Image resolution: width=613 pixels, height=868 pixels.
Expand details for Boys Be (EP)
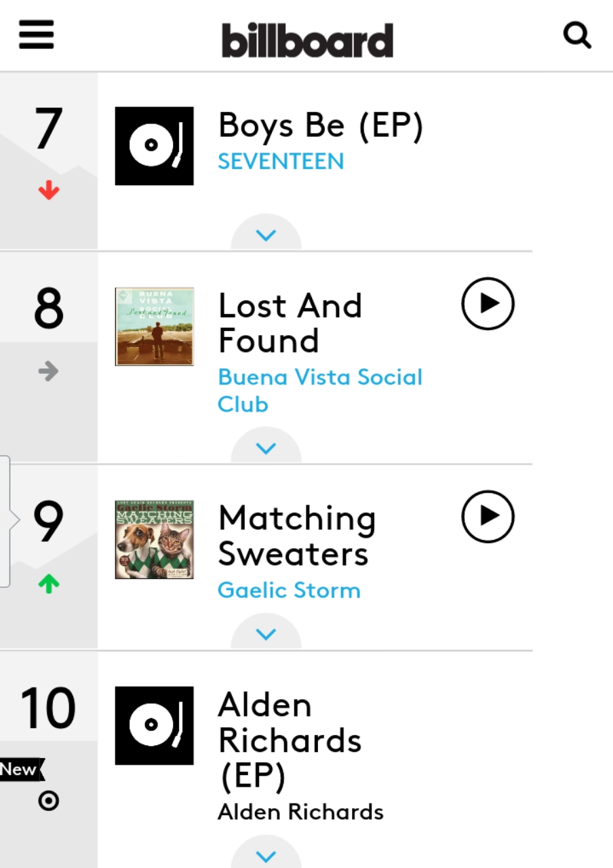[266, 235]
